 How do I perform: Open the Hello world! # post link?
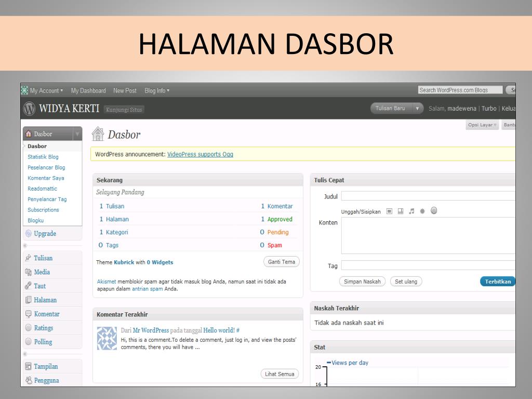[x=221, y=330]
